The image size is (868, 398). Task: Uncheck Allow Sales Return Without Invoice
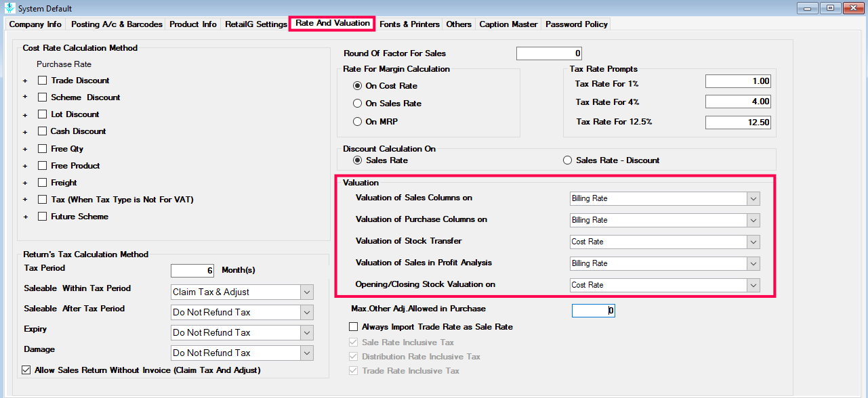click(26, 370)
